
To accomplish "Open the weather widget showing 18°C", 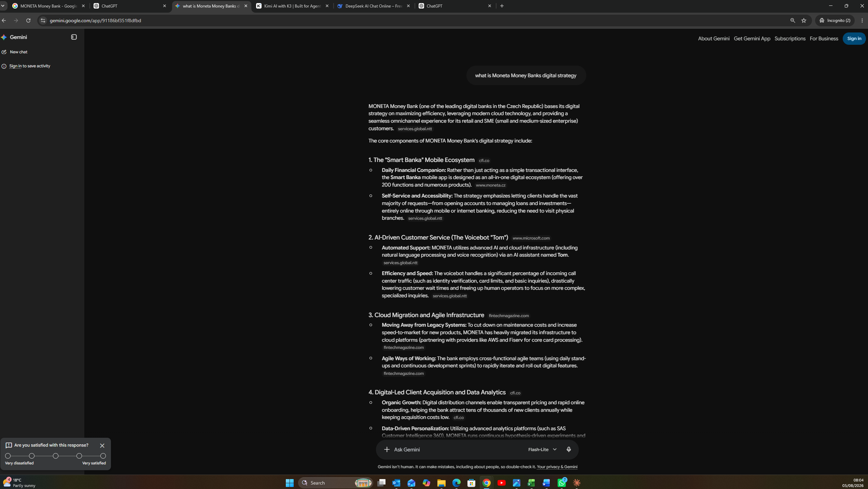I will point(19,483).
